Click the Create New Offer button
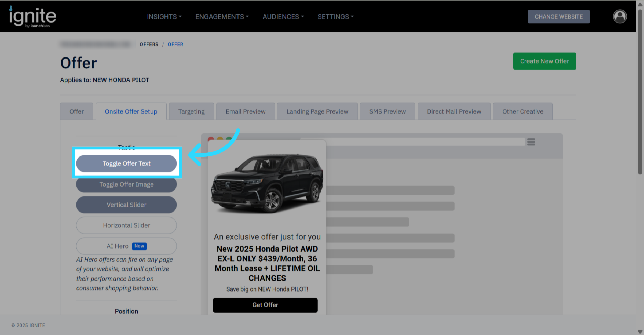The height and width of the screenshot is (335, 644). pyautogui.click(x=544, y=61)
